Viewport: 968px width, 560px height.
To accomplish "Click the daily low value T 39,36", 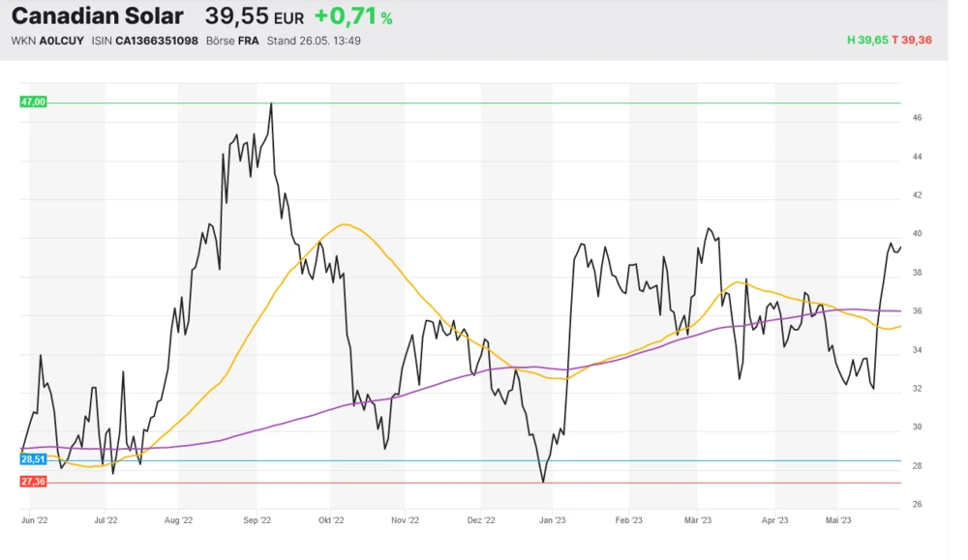I will pos(912,41).
